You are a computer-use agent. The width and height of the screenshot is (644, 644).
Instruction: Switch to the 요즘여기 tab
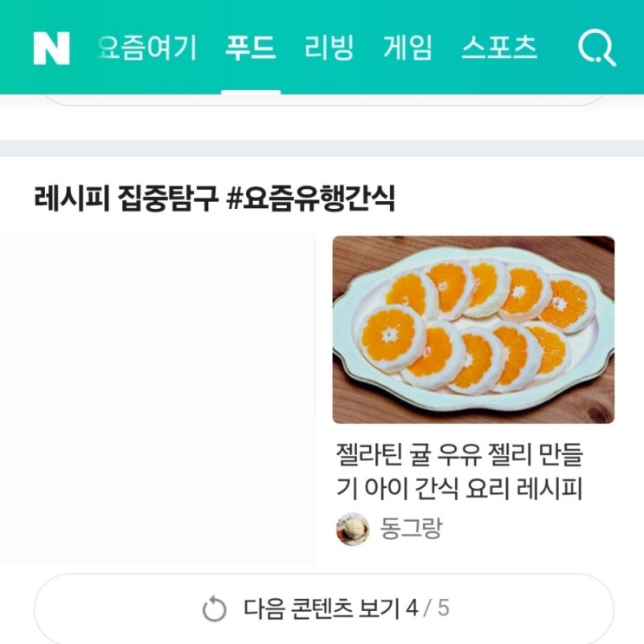[148, 47]
